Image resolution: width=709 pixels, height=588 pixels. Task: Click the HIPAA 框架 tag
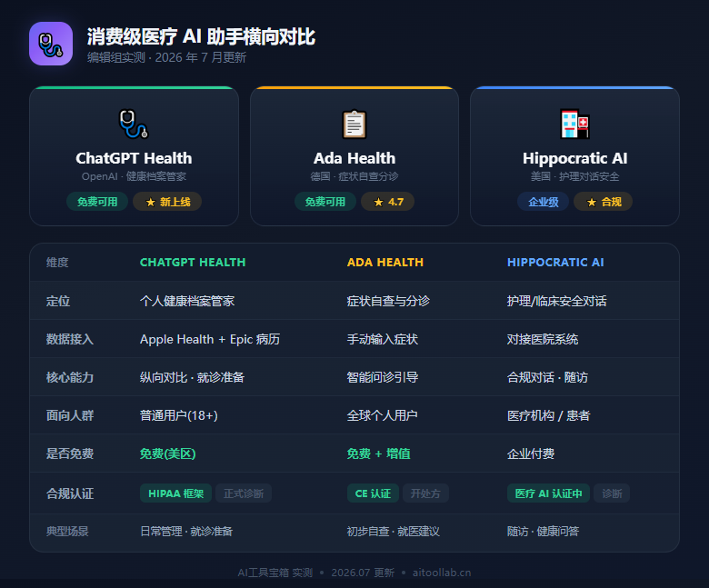coord(176,493)
